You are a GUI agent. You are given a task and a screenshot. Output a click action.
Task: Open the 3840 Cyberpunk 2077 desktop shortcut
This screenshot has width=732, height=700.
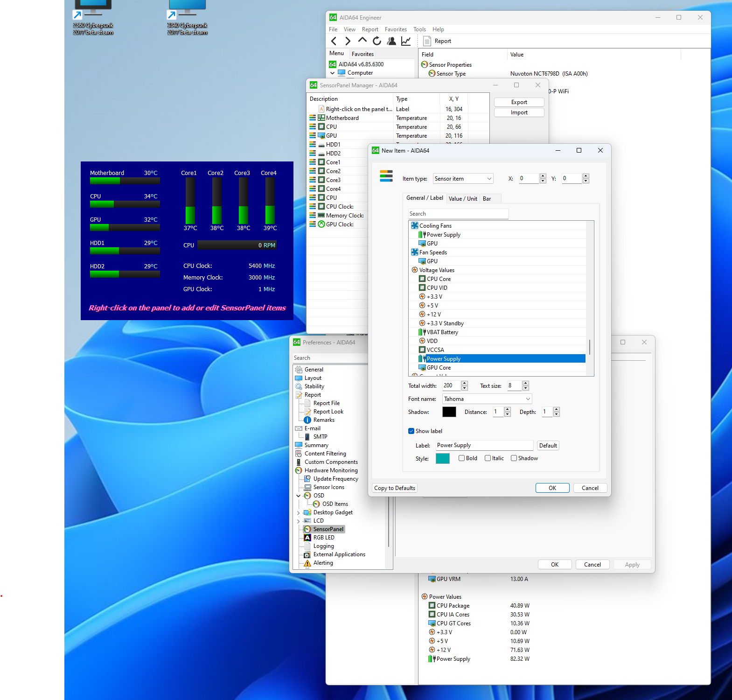point(187,17)
